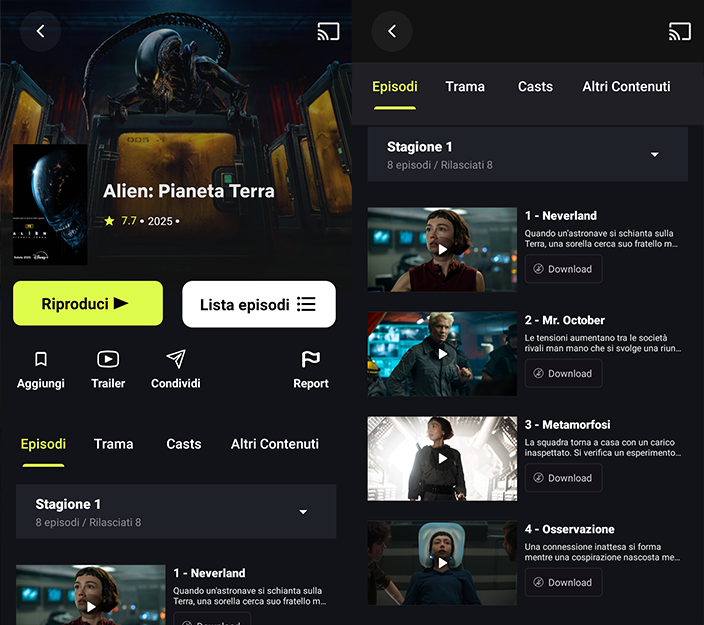Open the Lista episodi button

click(258, 304)
